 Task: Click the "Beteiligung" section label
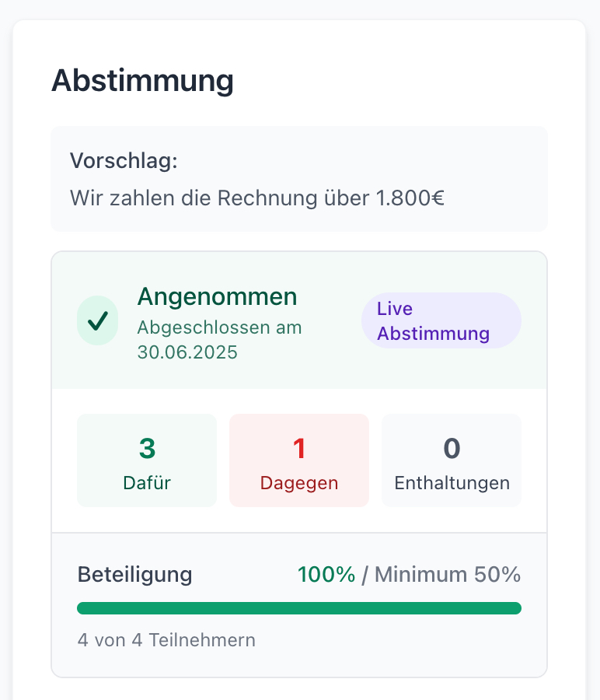(x=134, y=575)
